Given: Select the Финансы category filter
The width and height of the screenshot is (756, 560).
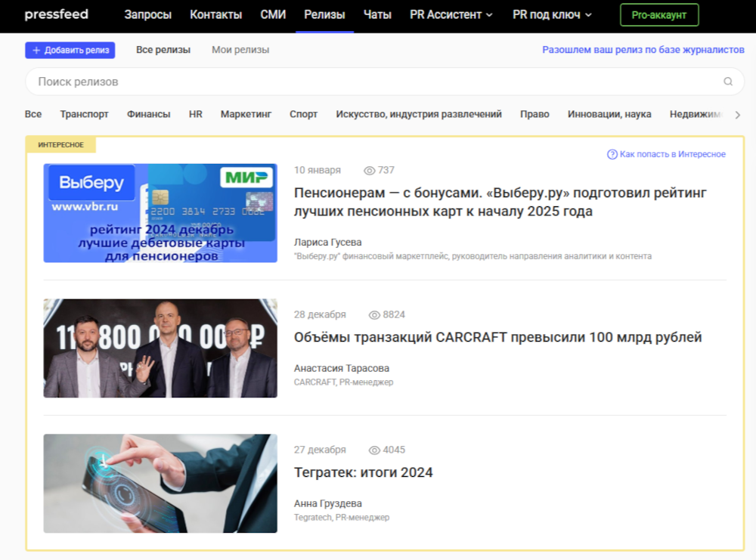Looking at the screenshot, I should (148, 114).
